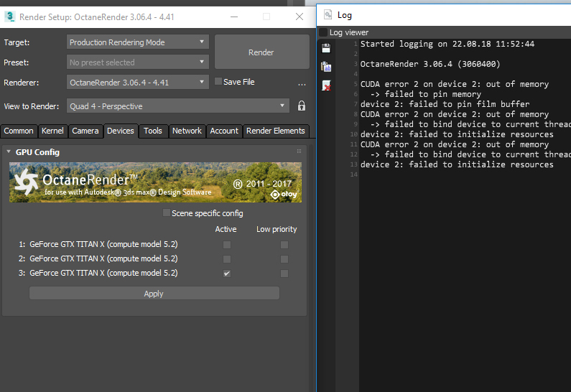Switch to the Kernel tab
The width and height of the screenshot is (571, 392).
[52, 131]
